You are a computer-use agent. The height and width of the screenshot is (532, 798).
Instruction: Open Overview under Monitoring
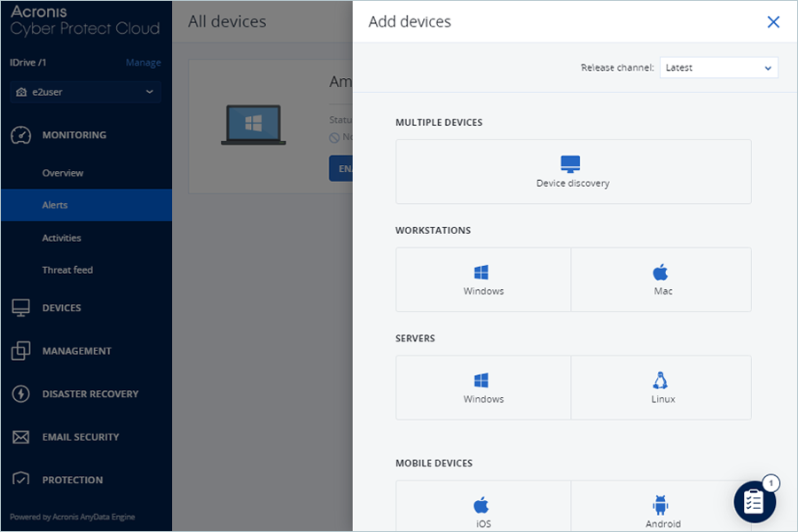pyautogui.click(x=63, y=173)
